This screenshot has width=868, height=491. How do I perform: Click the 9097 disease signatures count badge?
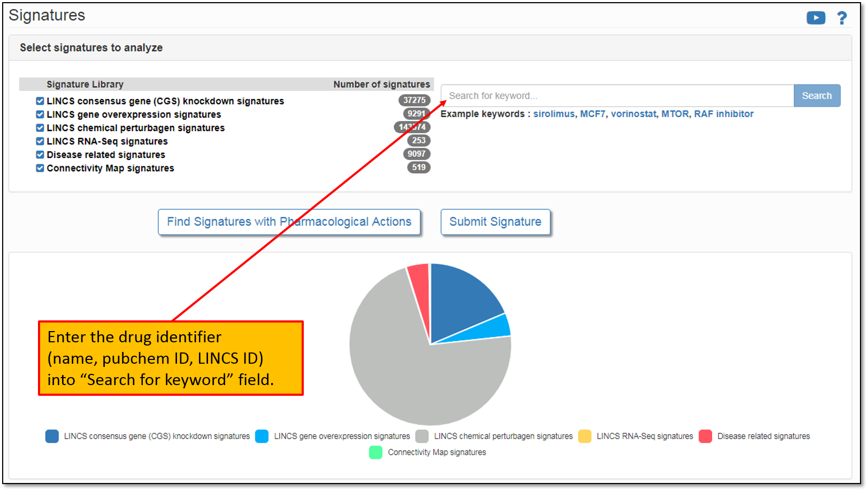(417, 154)
